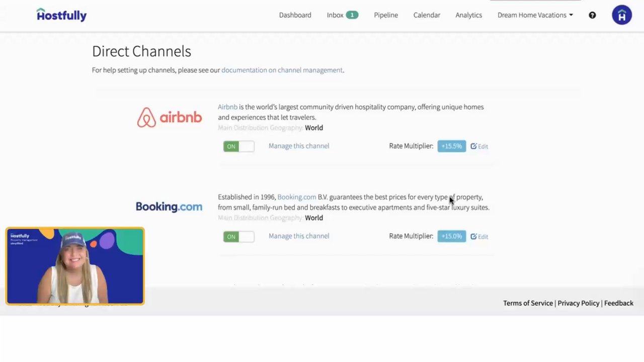This screenshot has width=644, height=362.
Task: Open the user profile avatar
Action: coord(622,15)
